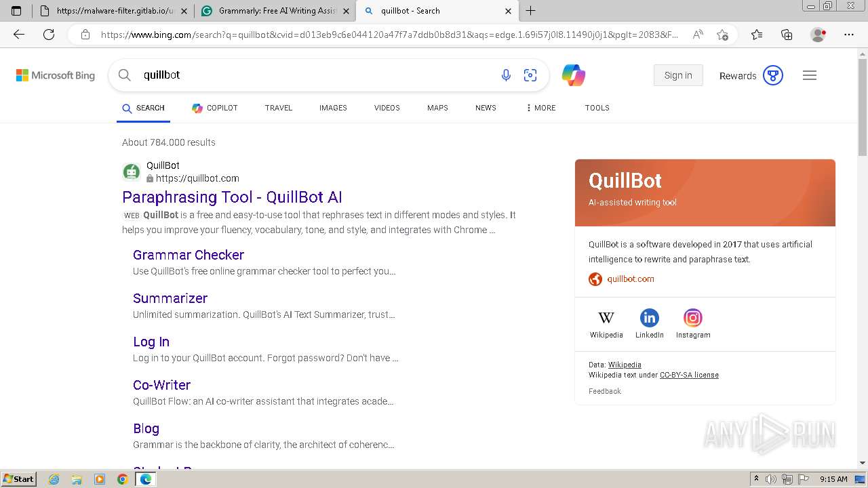Select the Travel search tab
Image resolution: width=868 pixels, height=488 pixels.
pyautogui.click(x=279, y=108)
